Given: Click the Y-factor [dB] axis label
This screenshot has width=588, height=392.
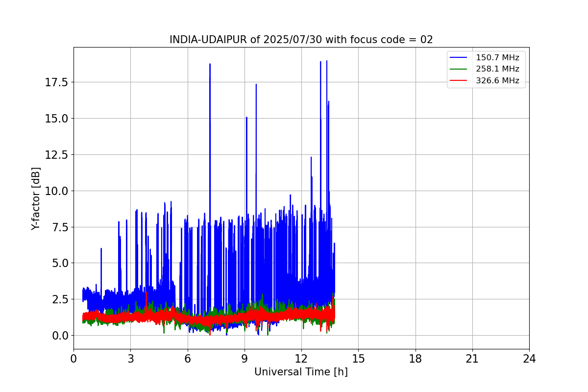Looking at the screenshot, I should (36, 198).
